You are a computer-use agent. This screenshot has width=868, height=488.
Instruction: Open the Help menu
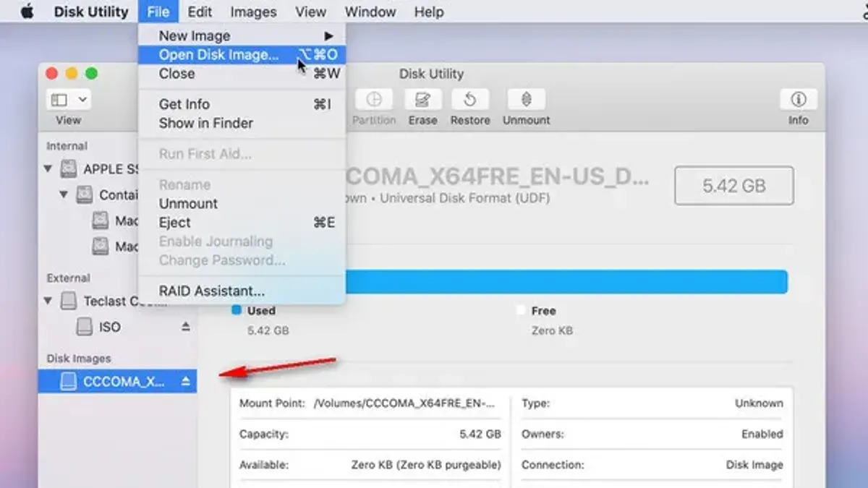pyautogui.click(x=429, y=12)
